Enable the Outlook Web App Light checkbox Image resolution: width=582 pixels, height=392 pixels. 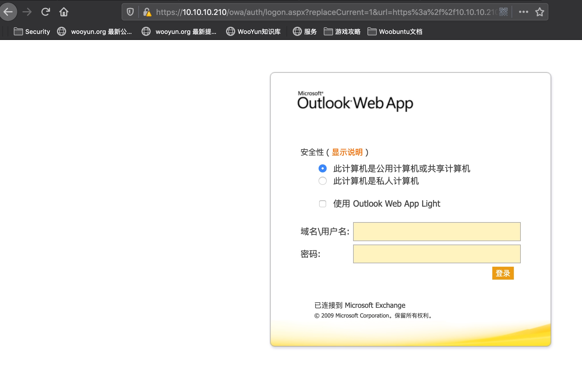click(323, 204)
